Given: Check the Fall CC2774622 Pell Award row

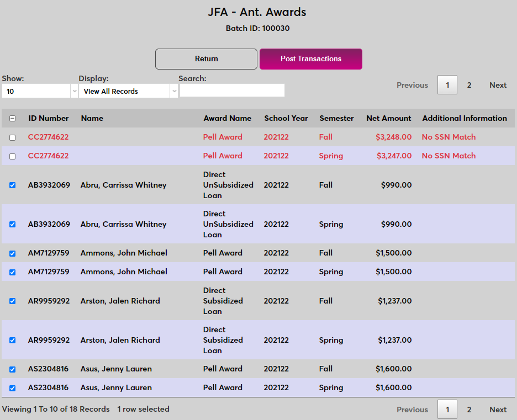Looking at the screenshot, I should coord(12,137).
